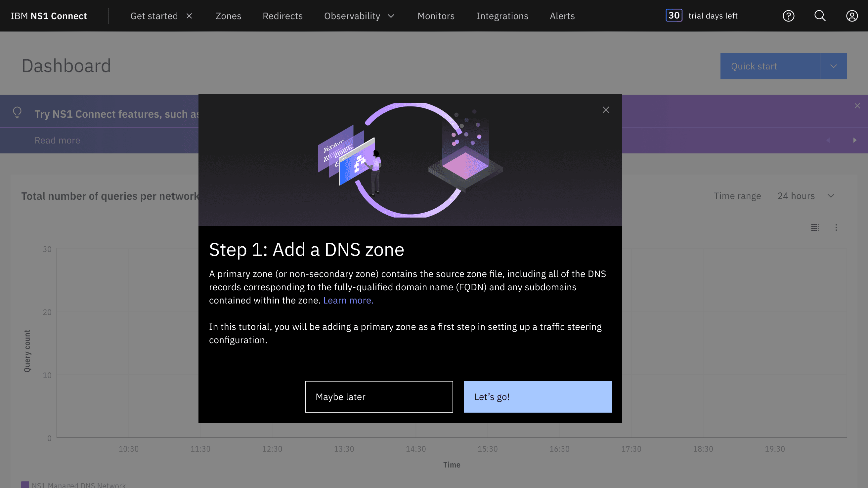868x488 pixels.
Task: Click the chart table view icon
Action: 815,227
